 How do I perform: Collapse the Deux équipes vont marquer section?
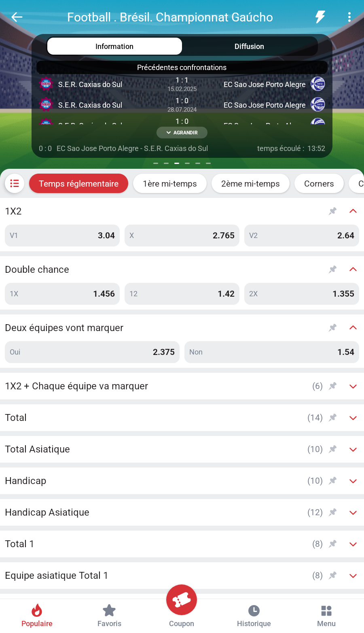(353, 328)
